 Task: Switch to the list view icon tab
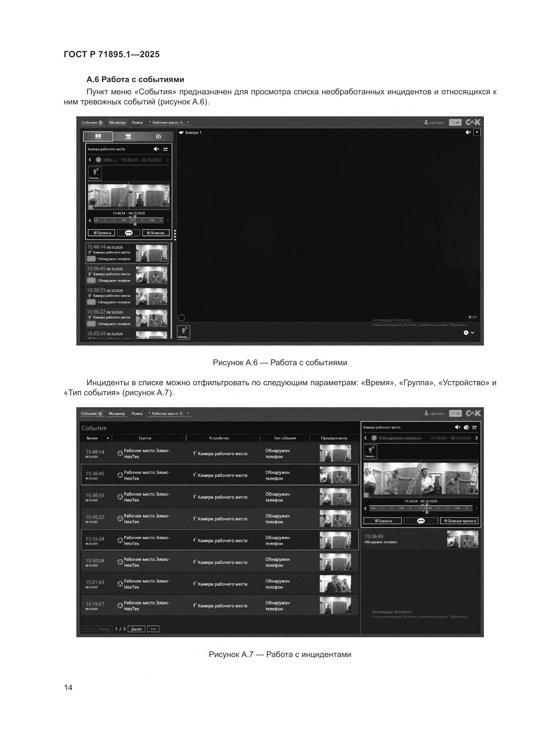pyautogui.click(x=128, y=136)
